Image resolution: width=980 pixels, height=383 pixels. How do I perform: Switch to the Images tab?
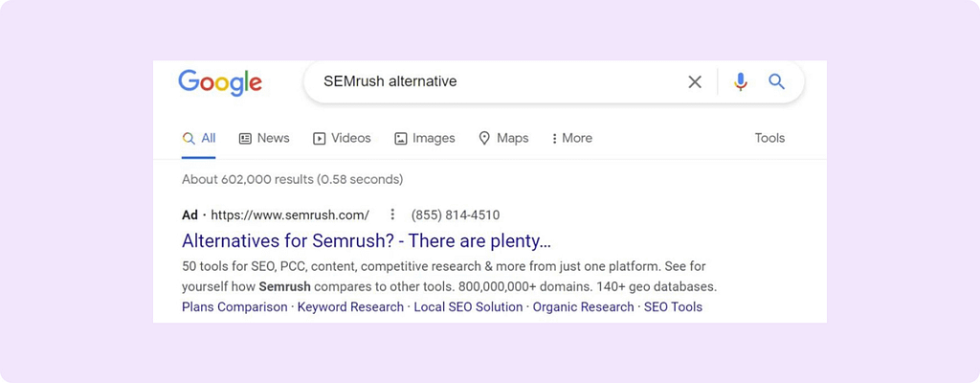pos(425,138)
